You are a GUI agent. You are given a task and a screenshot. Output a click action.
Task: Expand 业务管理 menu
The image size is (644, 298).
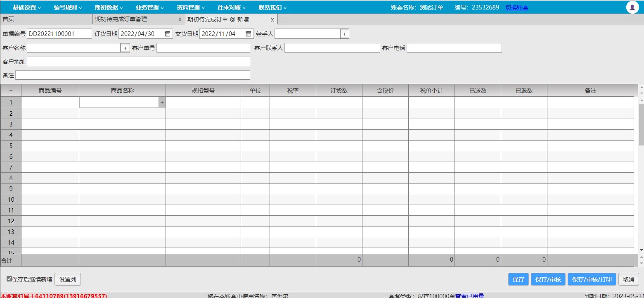[x=150, y=7]
